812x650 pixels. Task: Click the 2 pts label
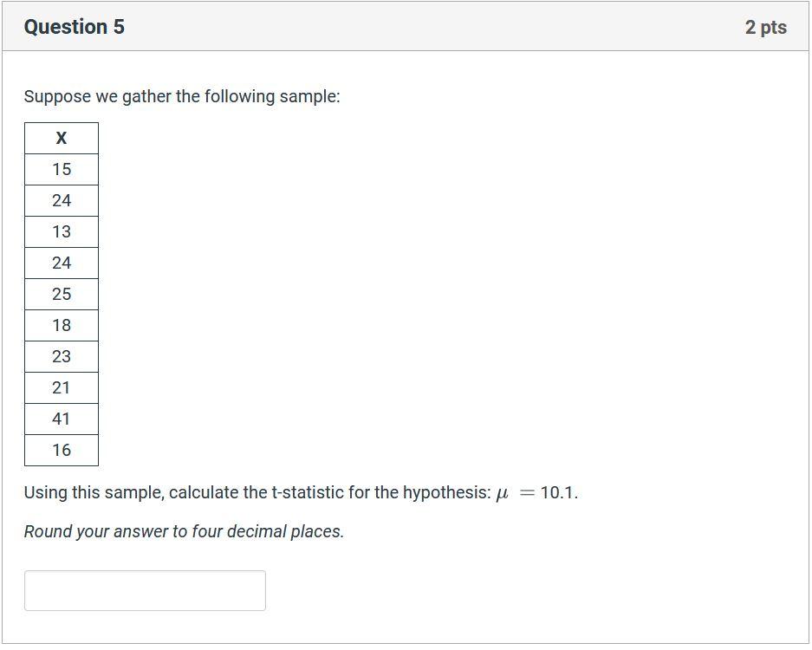tap(765, 28)
